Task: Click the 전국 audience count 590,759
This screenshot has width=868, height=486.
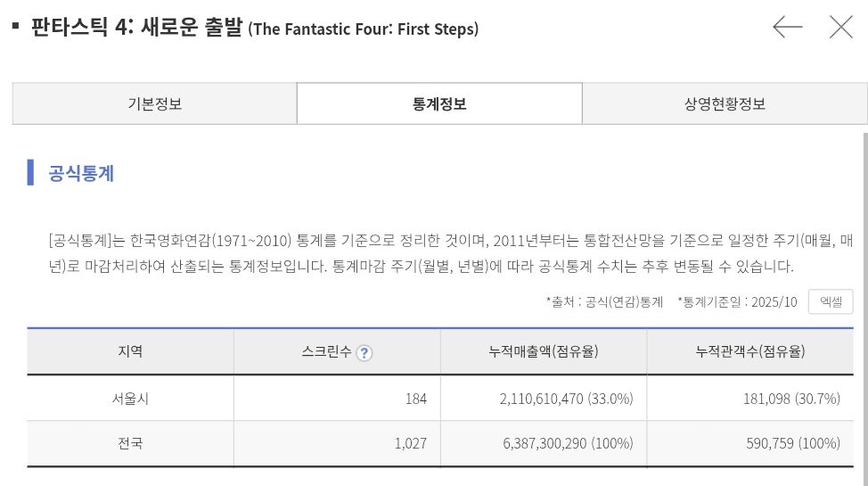Action: point(769,443)
